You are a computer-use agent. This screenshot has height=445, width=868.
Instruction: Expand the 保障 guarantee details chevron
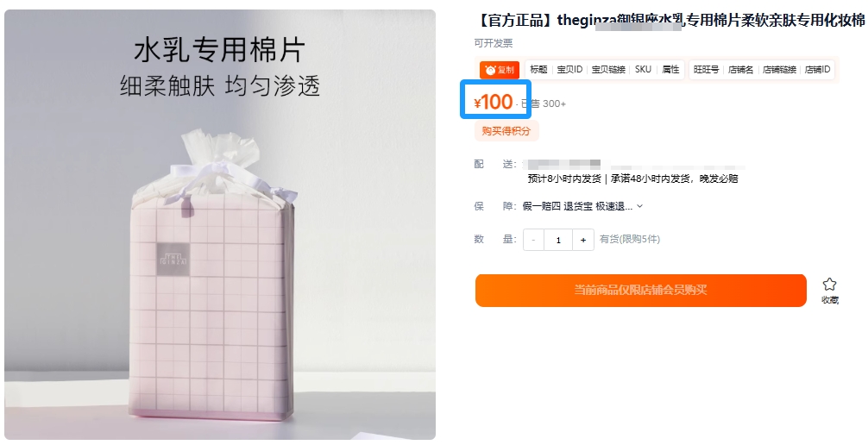(640, 206)
